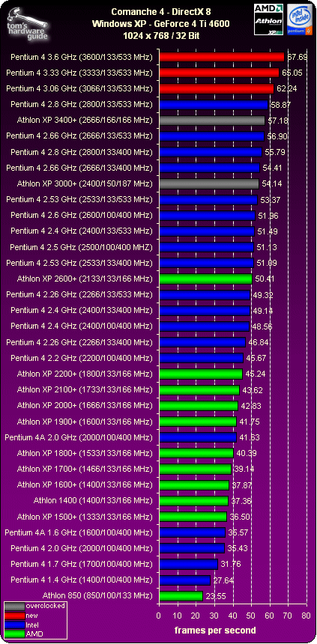The image size is (317, 644).
Task: Click the green bar for Athlon 850
Action: click(x=181, y=596)
